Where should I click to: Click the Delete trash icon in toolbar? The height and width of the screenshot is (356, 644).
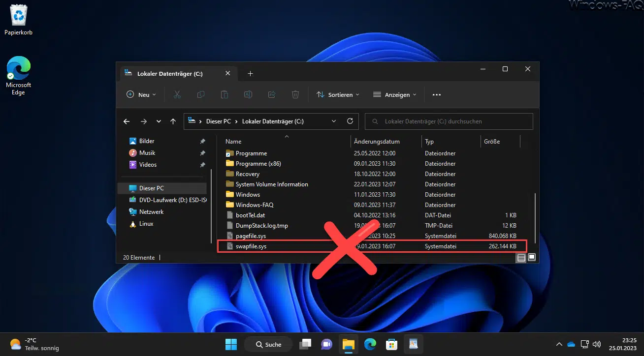[x=295, y=94]
